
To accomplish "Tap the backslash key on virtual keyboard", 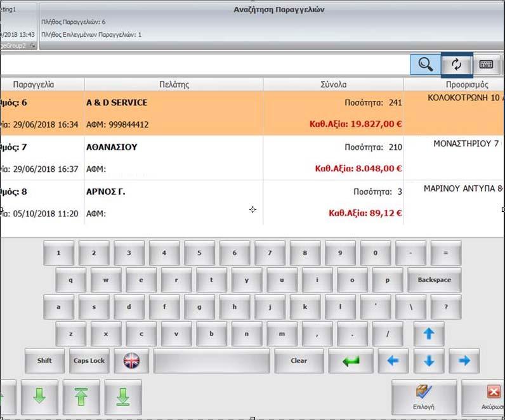I will pos(410,306).
